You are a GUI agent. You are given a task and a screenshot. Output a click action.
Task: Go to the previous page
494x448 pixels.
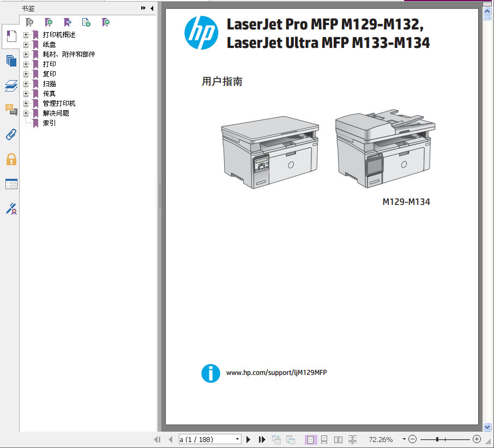[x=171, y=439]
